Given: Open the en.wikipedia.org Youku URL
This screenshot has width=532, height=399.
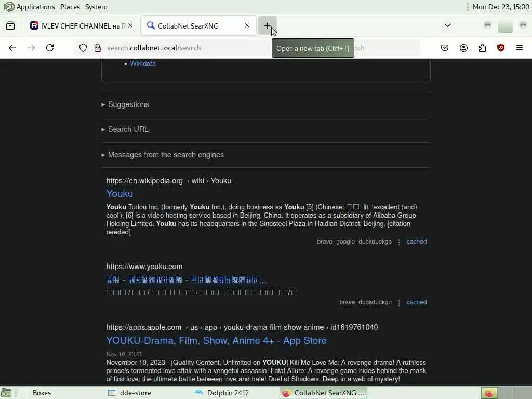Looking at the screenshot, I should (169, 181).
